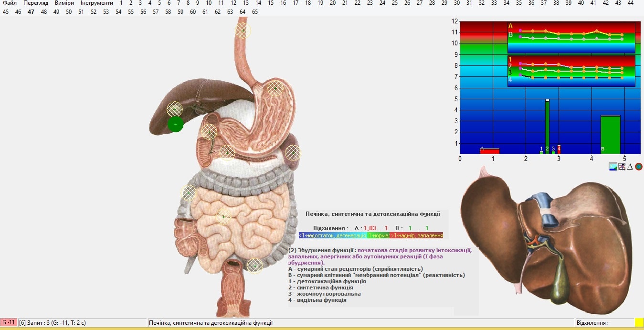The width and height of the screenshot is (644, 330).
Task: Open the Файл menu
Action: pos(10,3)
